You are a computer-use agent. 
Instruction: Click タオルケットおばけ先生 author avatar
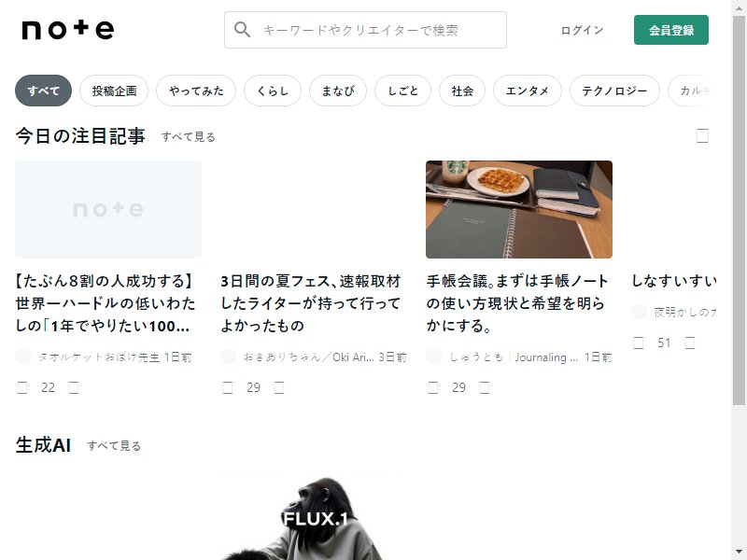tap(23, 357)
